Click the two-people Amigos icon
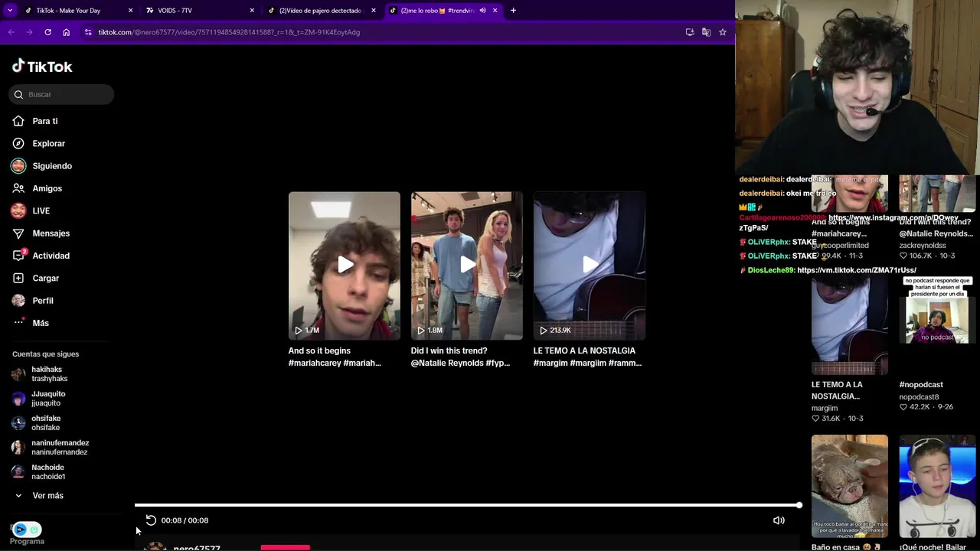The height and width of the screenshot is (551, 980). [x=18, y=188]
